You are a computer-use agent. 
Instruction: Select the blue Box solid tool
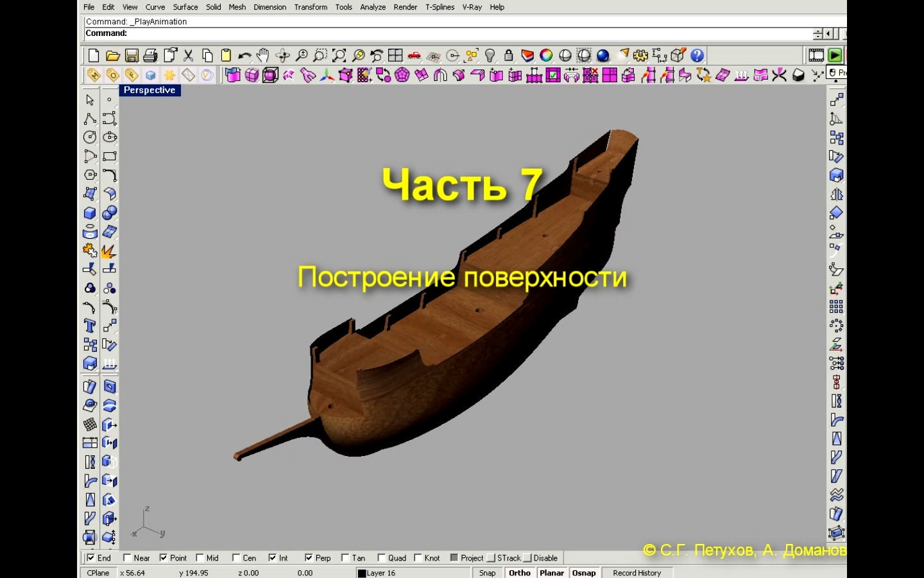[x=90, y=213]
